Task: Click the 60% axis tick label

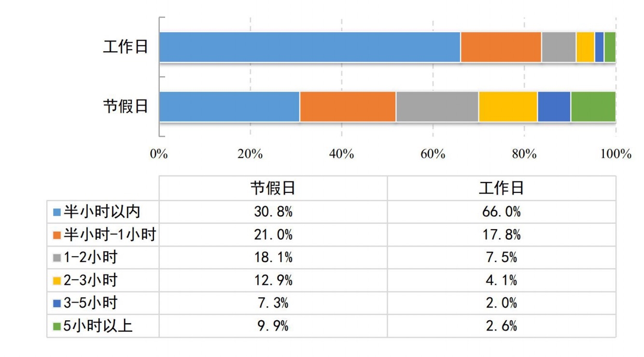Action: (433, 154)
